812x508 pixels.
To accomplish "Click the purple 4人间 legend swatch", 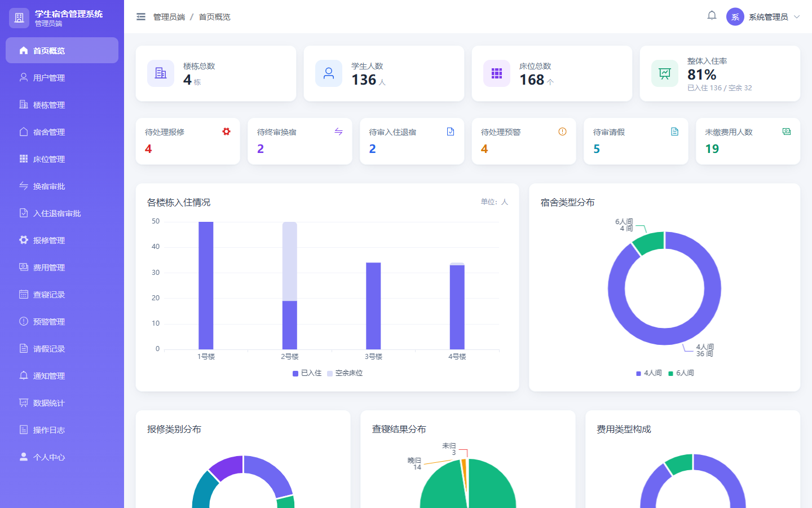I will [x=638, y=374].
